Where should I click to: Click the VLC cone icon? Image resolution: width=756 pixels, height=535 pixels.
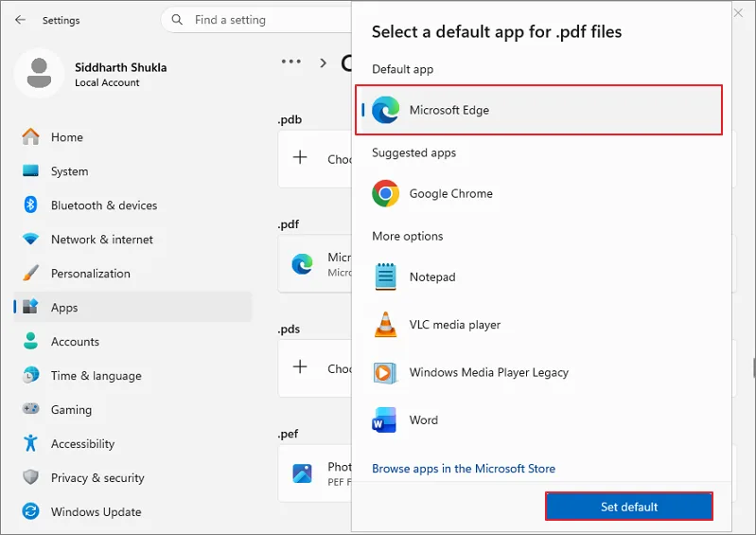click(x=385, y=325)
